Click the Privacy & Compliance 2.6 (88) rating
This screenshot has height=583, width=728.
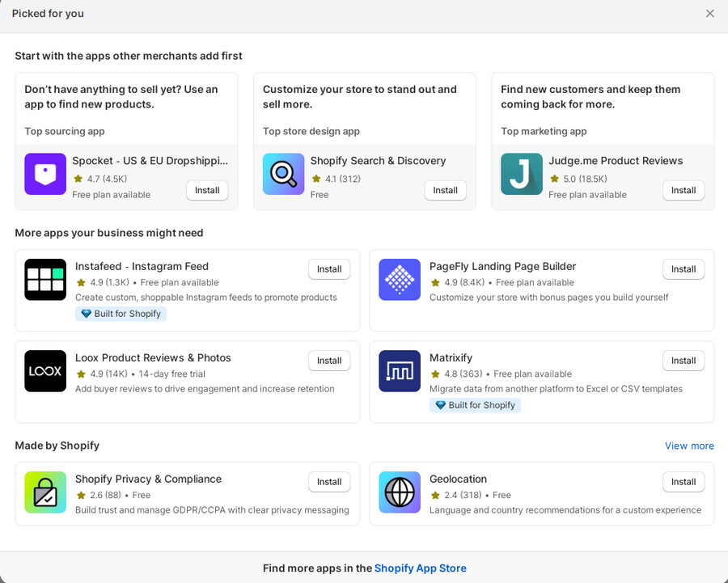tap(99, 495)
